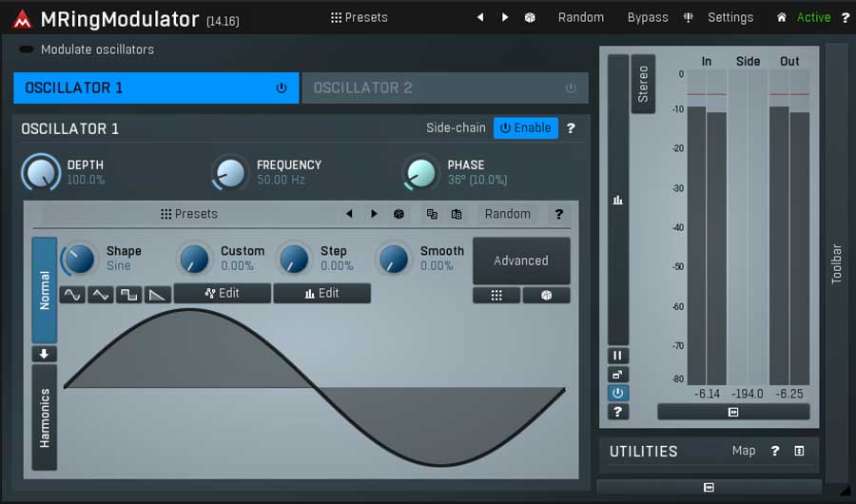856x504 pixels.
Task: Toggle the Side-chain Enable button
Action: [526, 127]
